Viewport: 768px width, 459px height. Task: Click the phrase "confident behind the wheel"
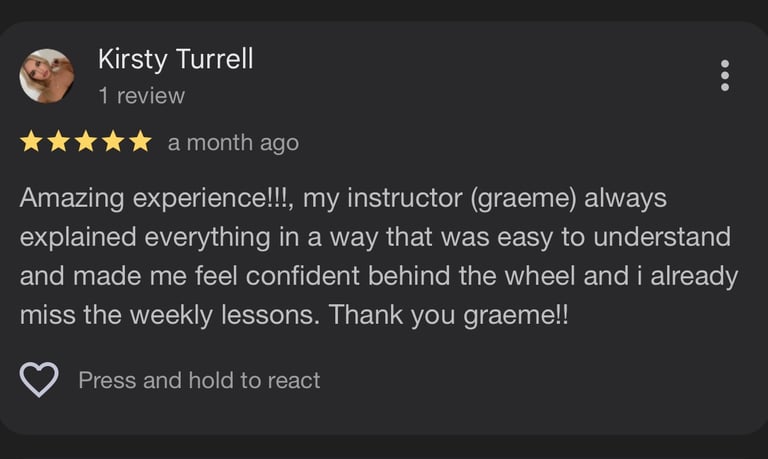pos(410,276)
